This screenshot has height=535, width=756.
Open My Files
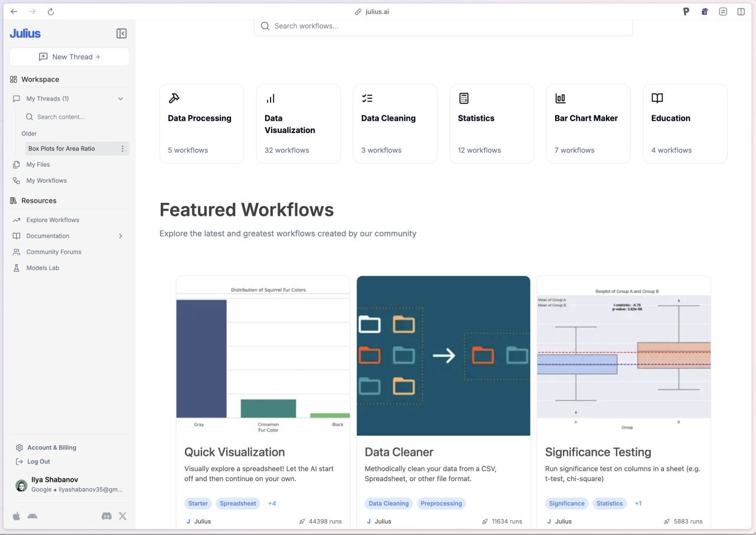[x=38, y=165]
